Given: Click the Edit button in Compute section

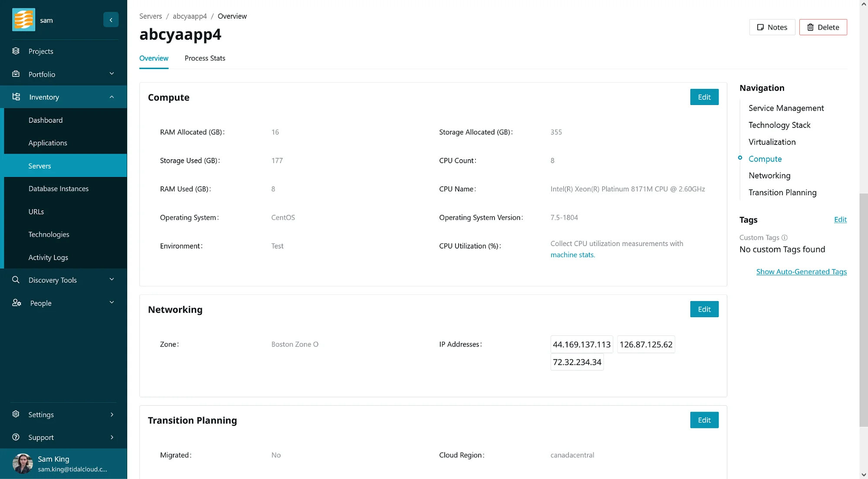Looking at the screenshot, I should point(704,97).
